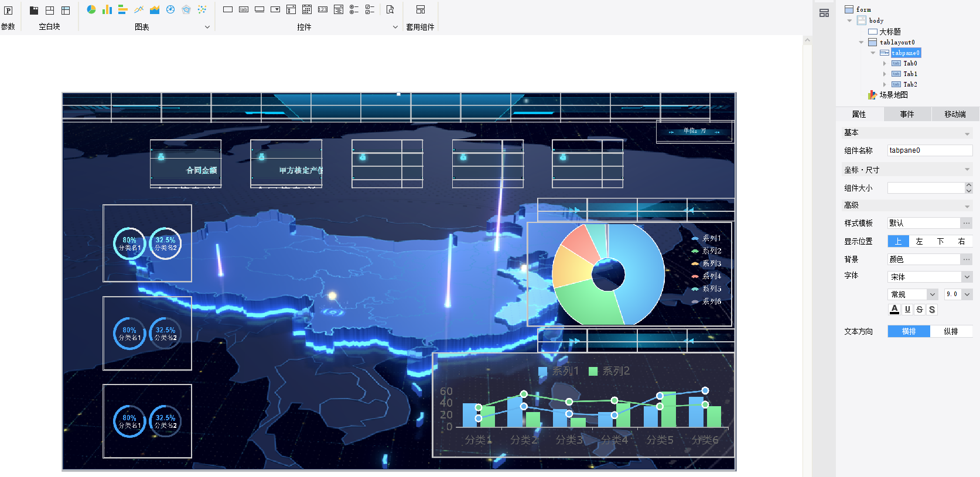Add a text area widget

tap(339, 9)
